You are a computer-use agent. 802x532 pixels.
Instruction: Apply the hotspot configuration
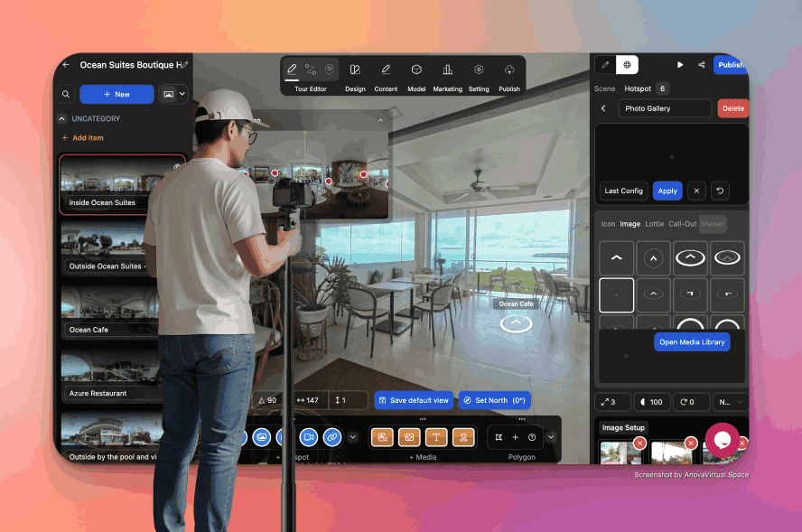(667, 191)
